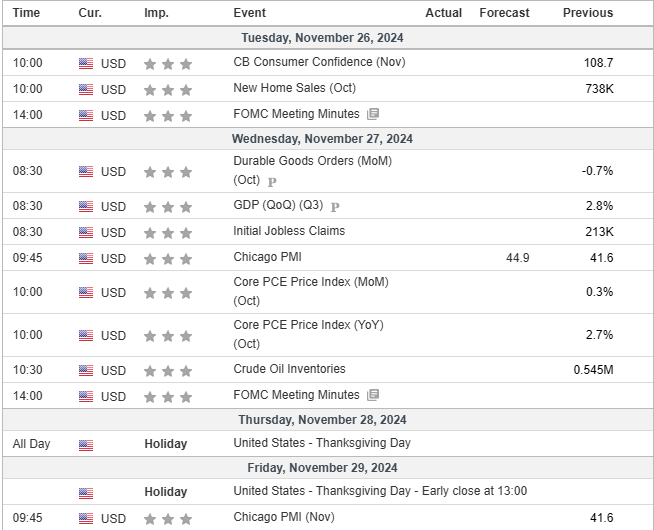Open the Crude Oil Inventories event
Viewport: 654px width, 530px height.
289,369
